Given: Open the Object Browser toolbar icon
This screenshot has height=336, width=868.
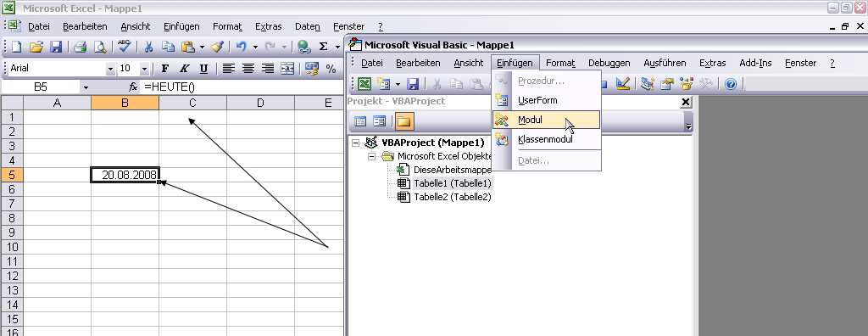Looking at the screenshot, I should tap(687, 84).
